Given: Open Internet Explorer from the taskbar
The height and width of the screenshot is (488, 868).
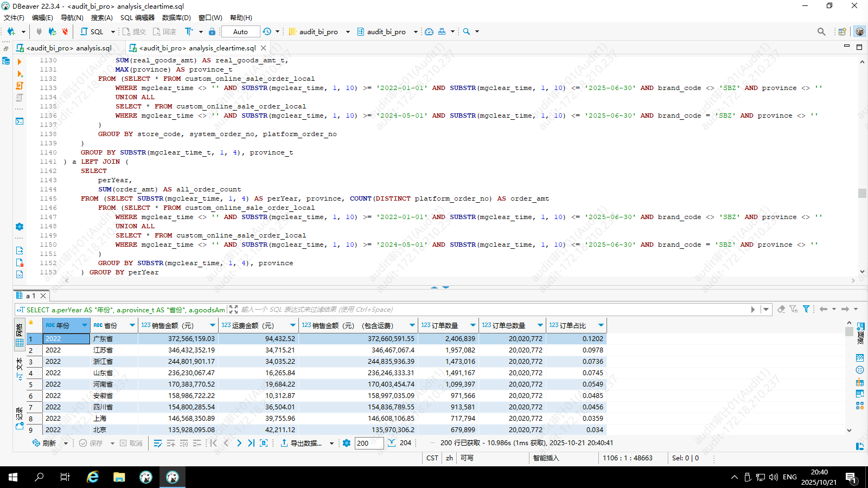Looking at the screenshot, I should point(93,477).
